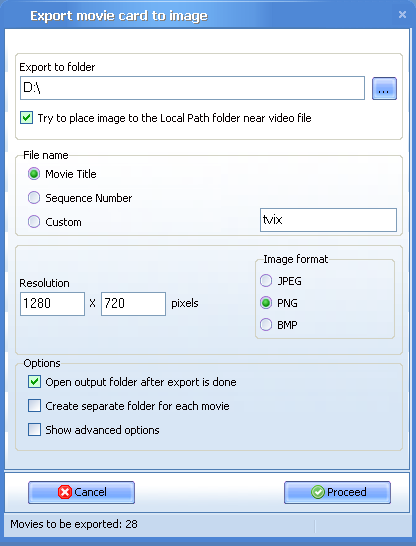
Task: Click the green checkmark Proceed icon
Action: [x=317, y=492]
